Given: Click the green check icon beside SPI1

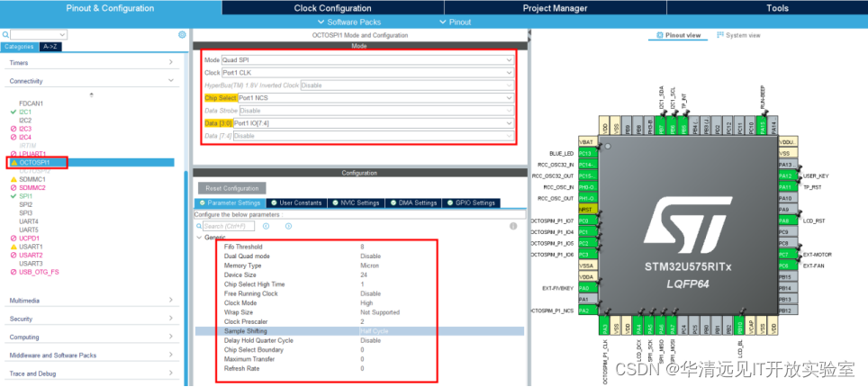Looking at the screenshot, I should [x=14, y=196].
